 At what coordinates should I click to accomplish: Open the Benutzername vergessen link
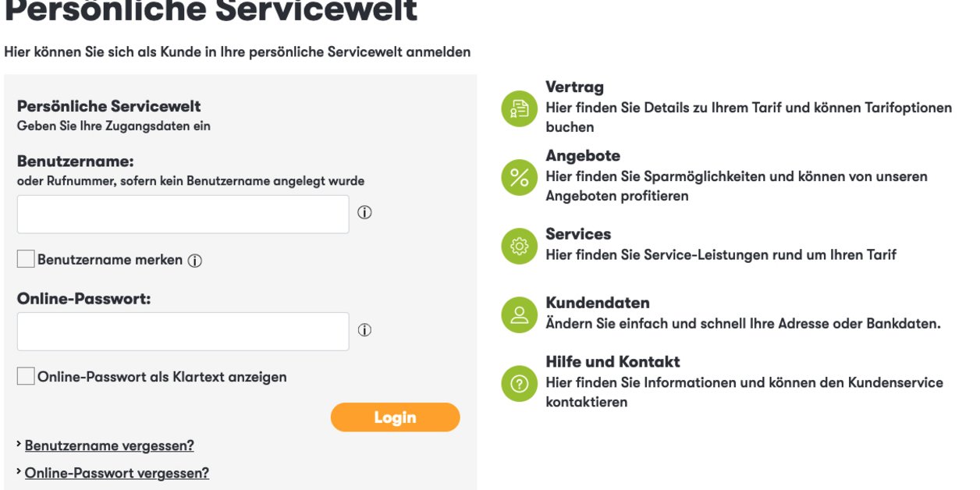coord(109,445)
